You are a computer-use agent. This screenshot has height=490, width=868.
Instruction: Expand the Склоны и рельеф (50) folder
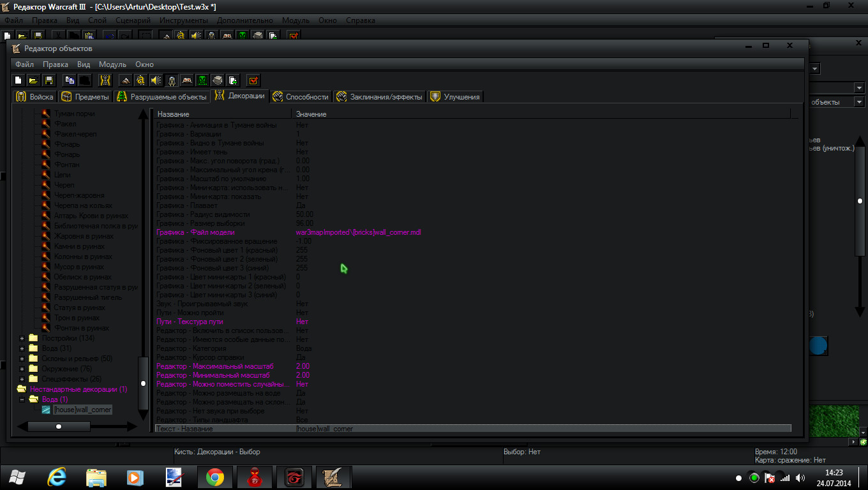point(22,359)
